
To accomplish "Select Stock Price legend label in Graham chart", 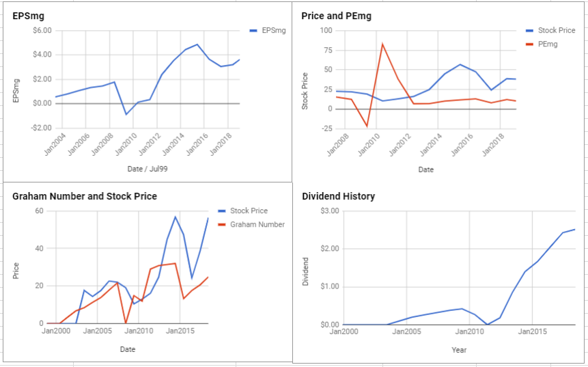I will 249,211.
